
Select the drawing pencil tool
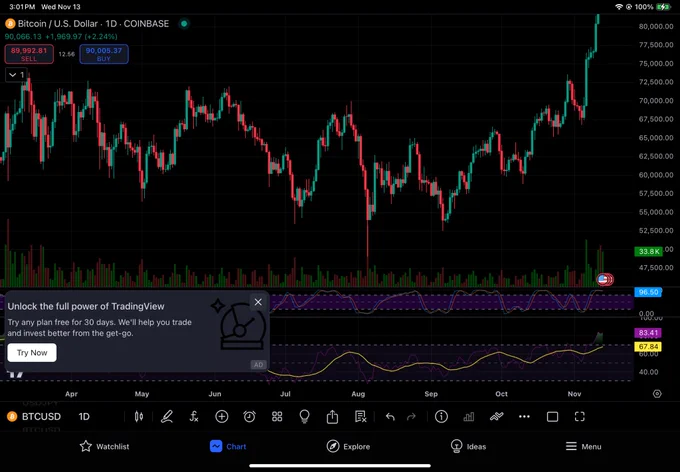click(167, 417)
